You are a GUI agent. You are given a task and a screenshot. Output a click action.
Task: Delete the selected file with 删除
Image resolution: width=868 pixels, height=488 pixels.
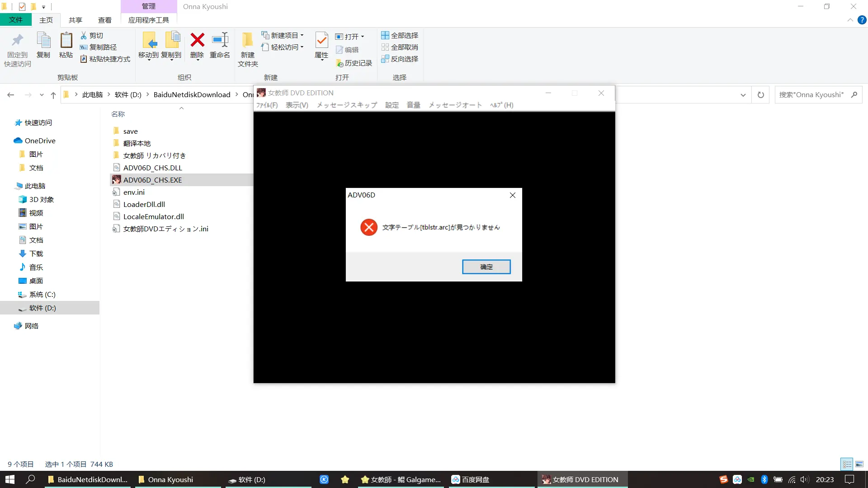pyautogui.click(x=197, y=46)
